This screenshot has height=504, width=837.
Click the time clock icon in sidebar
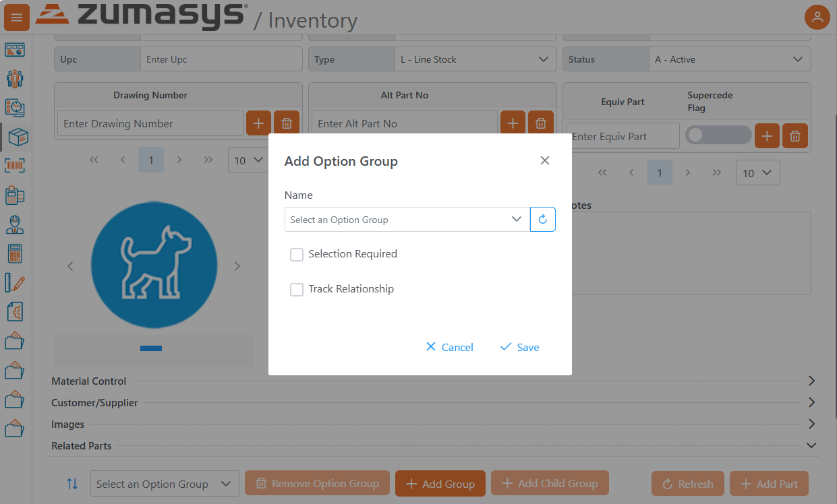pos(16,108)
